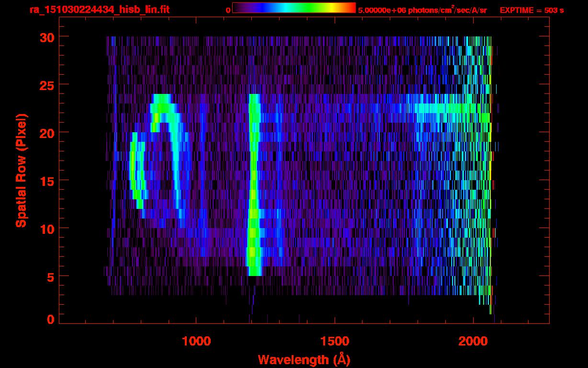This screenshot has height=368, width=588.
Task: Click the colorbar minimum label 0
Action: (228, 10)
